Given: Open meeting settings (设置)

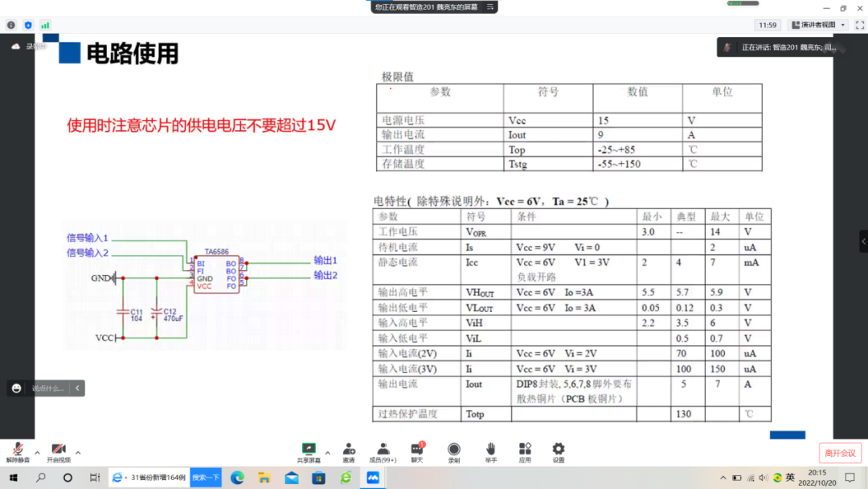Looking at the screenshot, I should (x=559, y=453).
